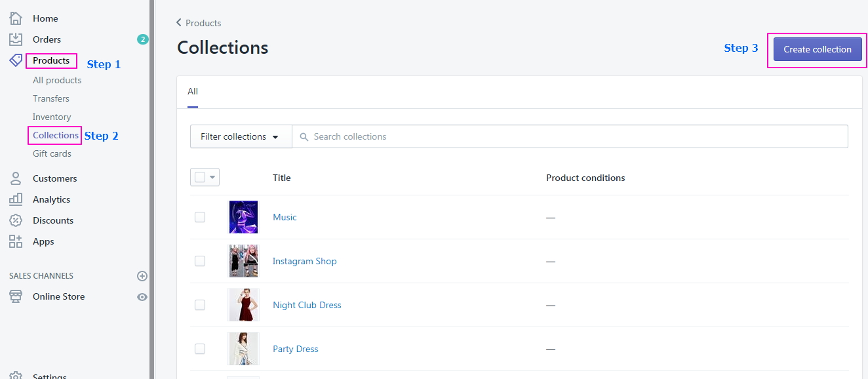Viewport: 868px width, 379px height.
Task: Select the Night Club Dress checkbox
Action: [200, 305]
